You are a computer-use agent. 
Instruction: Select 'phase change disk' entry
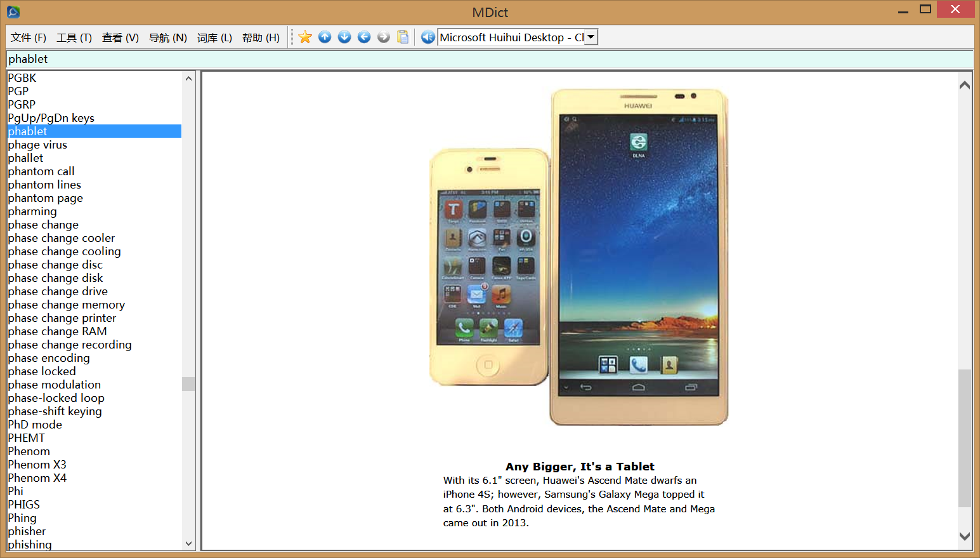[x=55, y=278]
